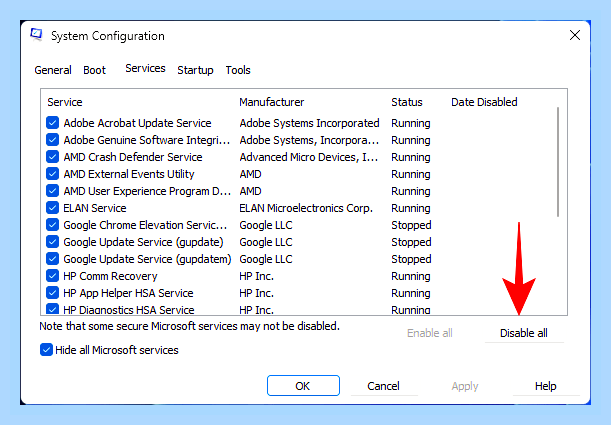Image resolution: width=611 pixels, height=425 pixels.
Task: Sort by the Status column header
Action: coord(407,102)
